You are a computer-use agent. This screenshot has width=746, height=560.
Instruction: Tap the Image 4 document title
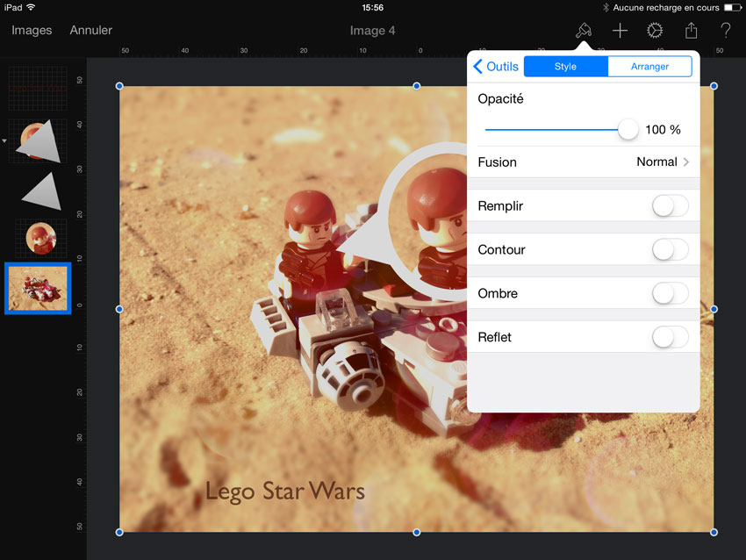tap(372, 31)
